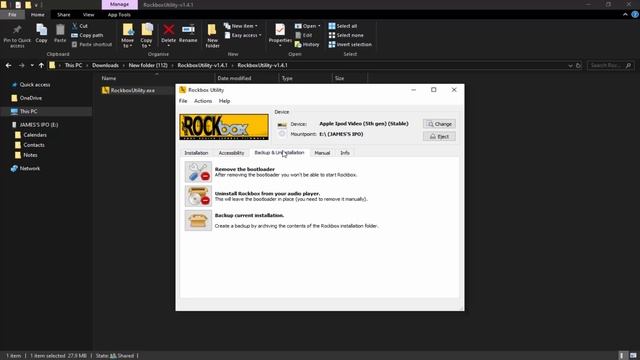Open the App Tools ribbon tab
This screenshot has width=640, height=360.
(119, 15)
